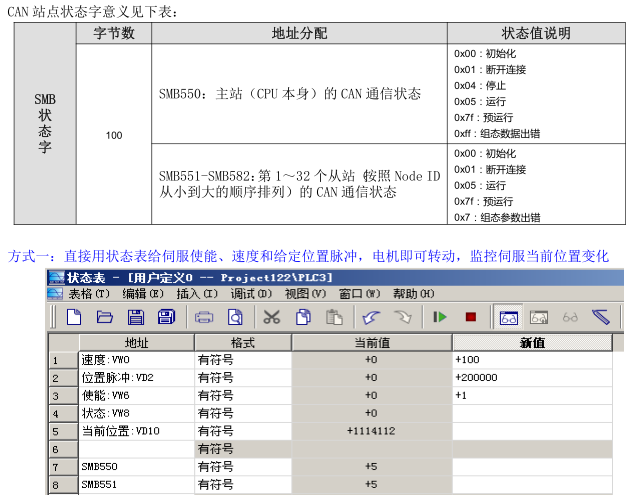Click the 格式 column header
The height and width of the screenshot is (498, 634).
pos(243,343)
